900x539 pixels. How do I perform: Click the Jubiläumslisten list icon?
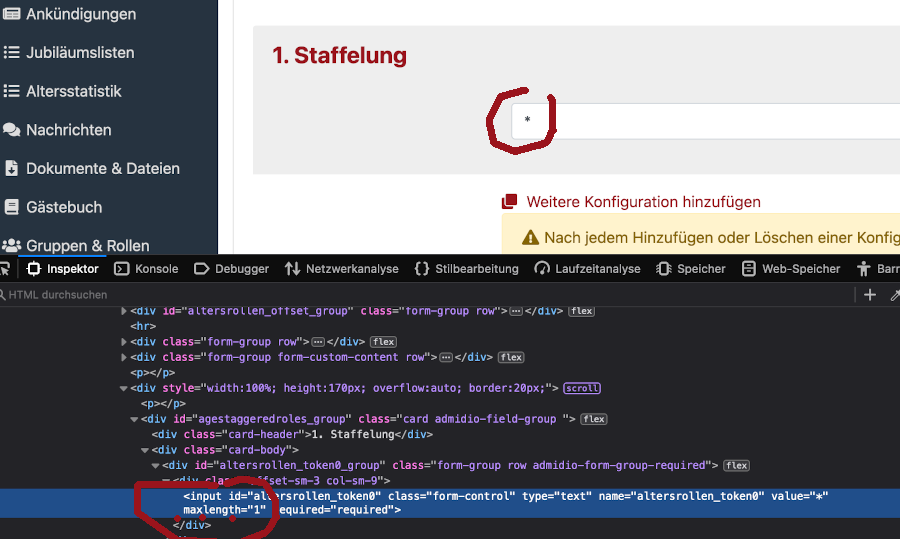tap(12, 52)
